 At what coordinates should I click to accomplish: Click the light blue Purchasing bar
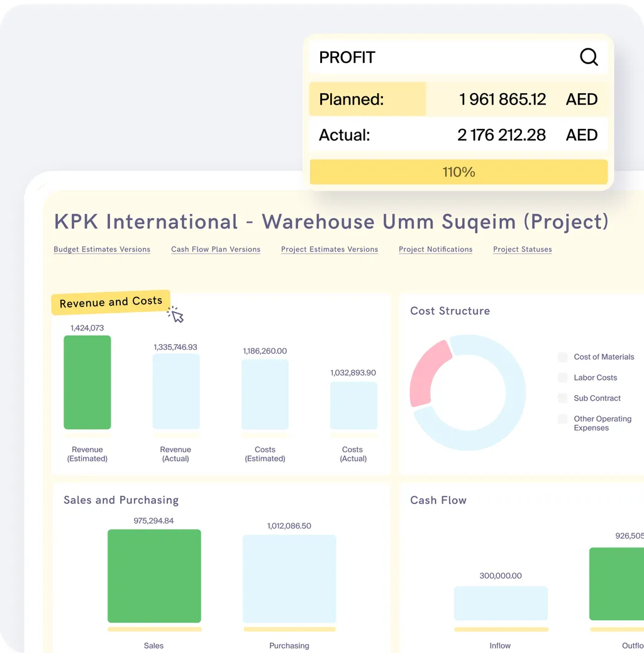(x=289, y=579)
